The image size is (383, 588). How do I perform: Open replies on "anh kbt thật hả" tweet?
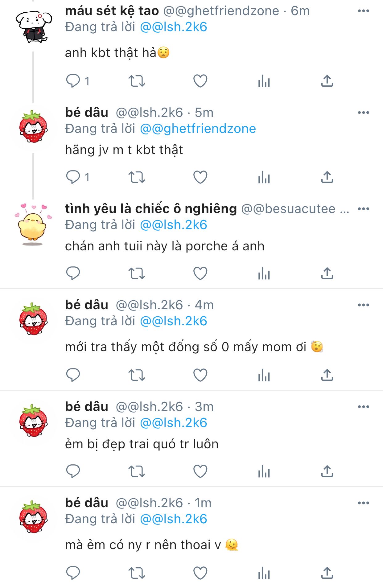tap(73, 81)
